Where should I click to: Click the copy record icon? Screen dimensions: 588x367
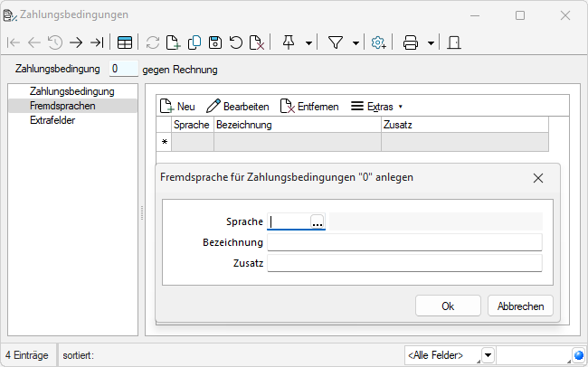[x=194, y=42]
